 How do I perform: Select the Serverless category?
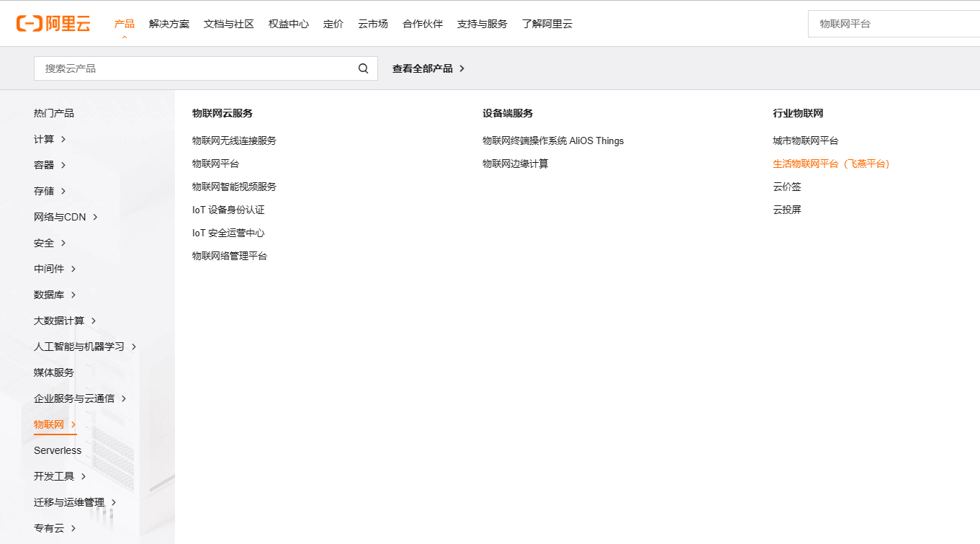tap(58, 450)
